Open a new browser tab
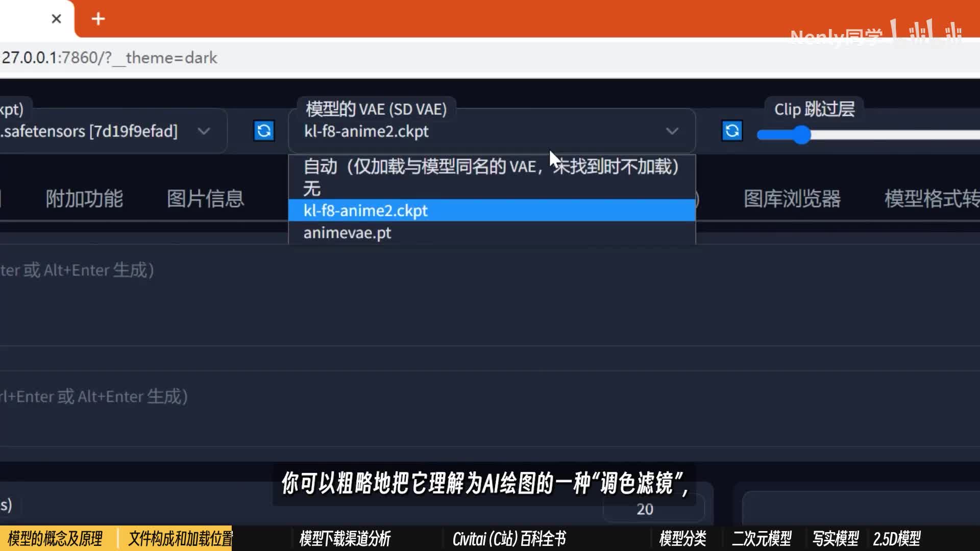980x551 pixels. point(98,19)
